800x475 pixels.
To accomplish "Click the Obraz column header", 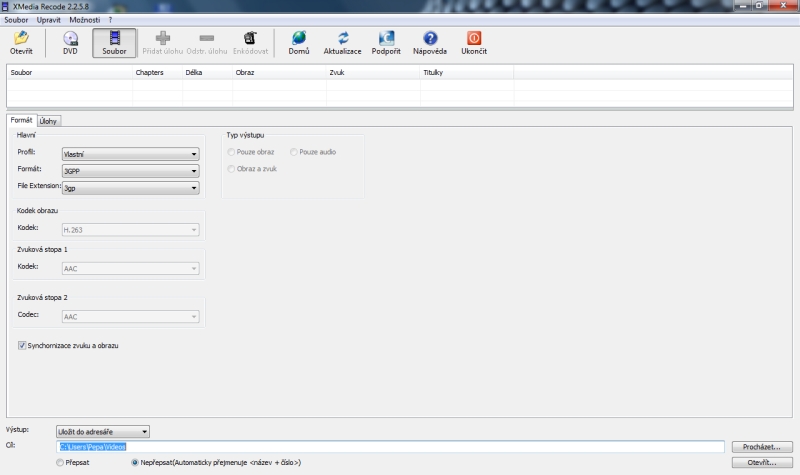I will (280, 72).
